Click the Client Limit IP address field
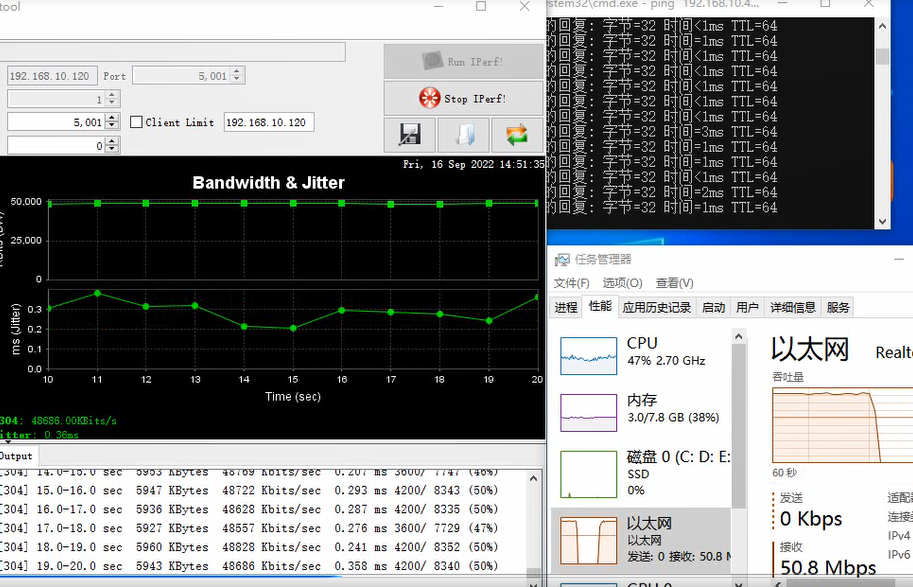 click(x=269, y=122)
